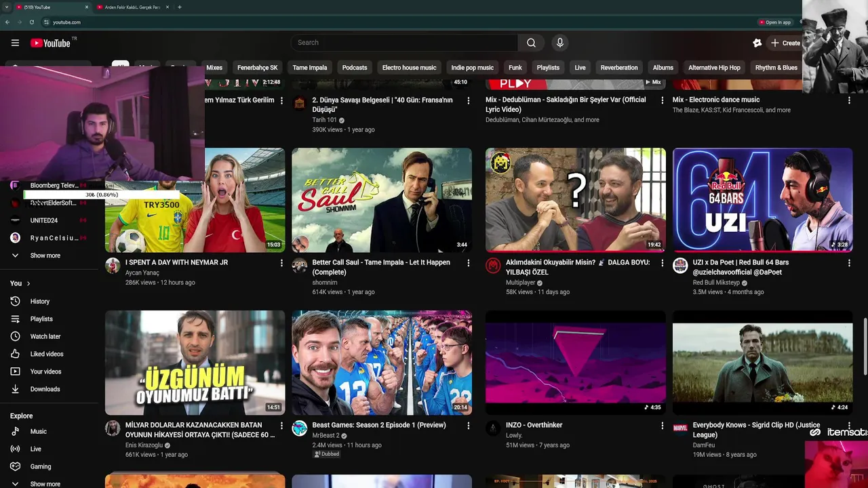Play the Better Call Saul thumbnail
Screen dimensions: 868x488
(382, 200)
